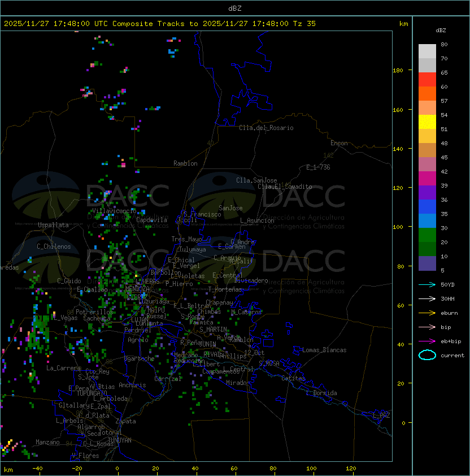Pick the slate 5-10 dBZ legend color
This screenshot has width=470, height=476.
coord(427,263)
